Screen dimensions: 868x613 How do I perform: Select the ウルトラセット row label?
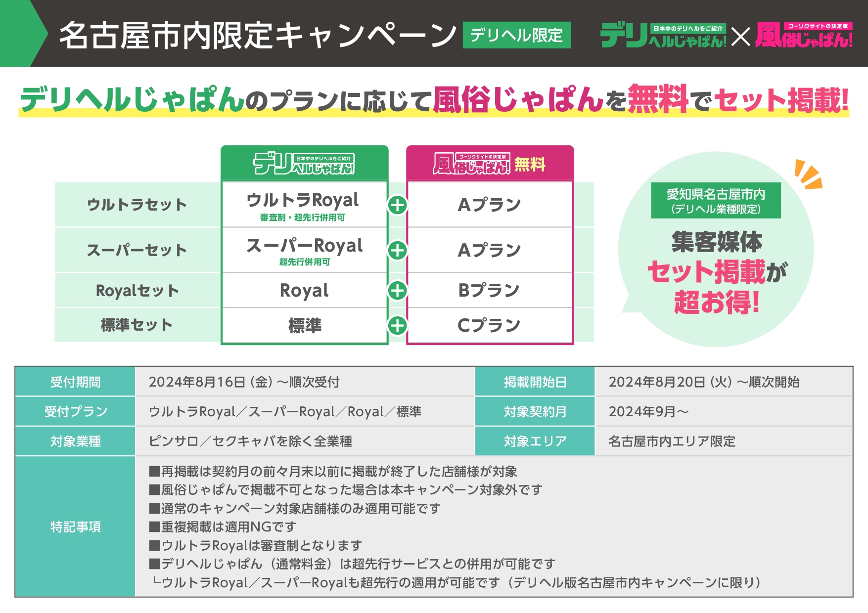point(137,205)
